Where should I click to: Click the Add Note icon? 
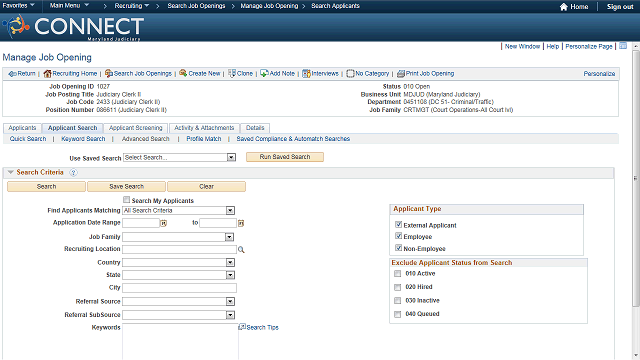click(264, 73)
